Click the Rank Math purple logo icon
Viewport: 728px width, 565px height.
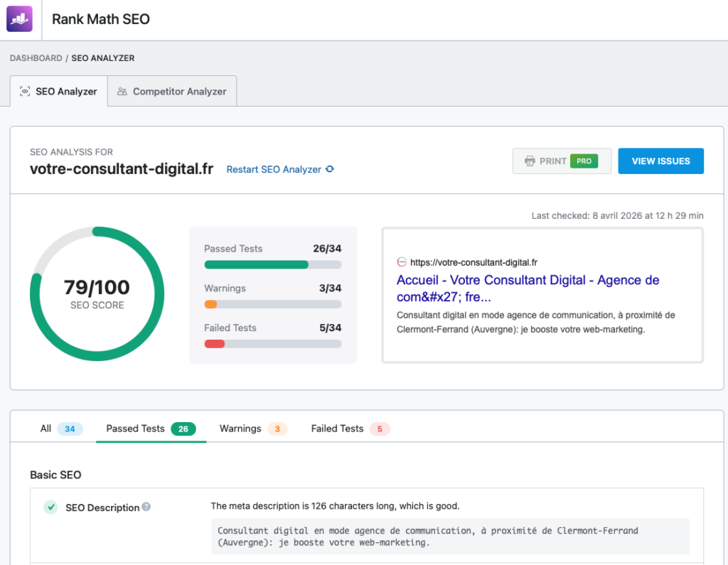pos(19,19)
